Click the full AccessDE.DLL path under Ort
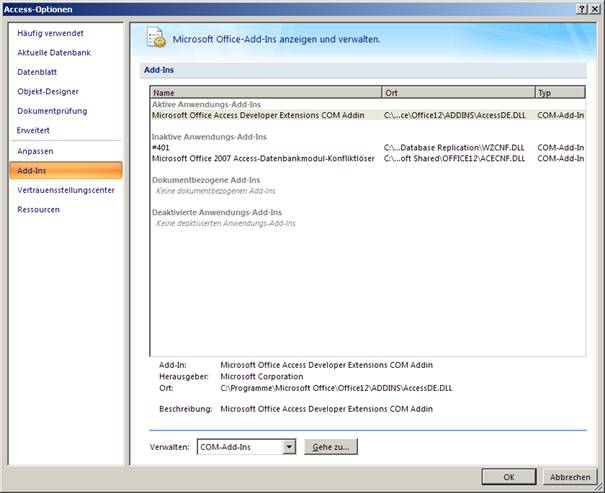This screenshot has height=493, width=605. click(x=336, y=388)
